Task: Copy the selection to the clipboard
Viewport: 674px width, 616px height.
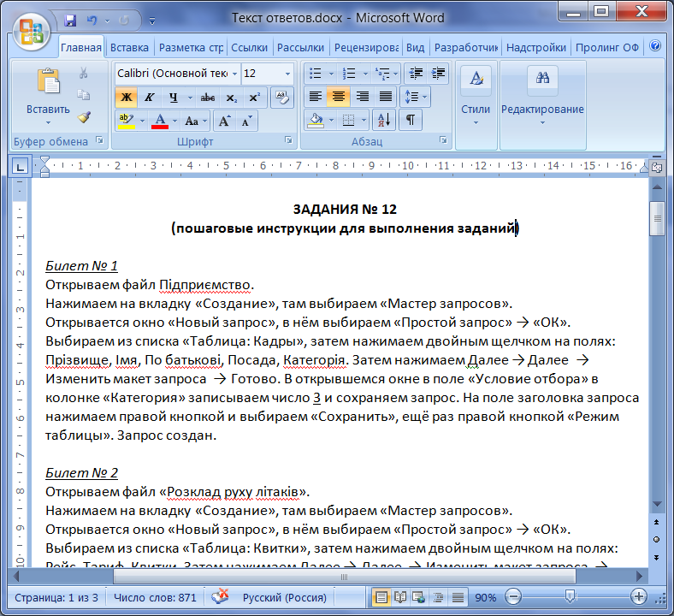Action: [x=83, y=95]
